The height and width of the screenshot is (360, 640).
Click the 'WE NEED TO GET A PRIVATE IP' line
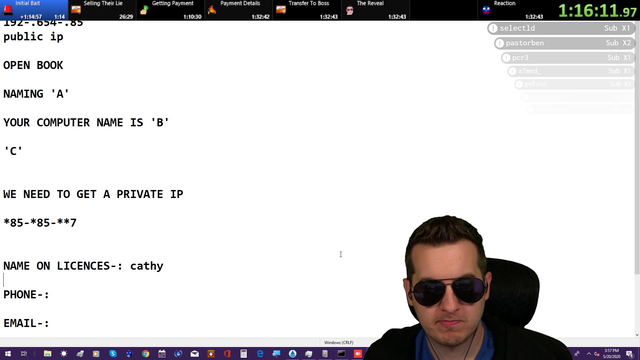tap(93, 194)
